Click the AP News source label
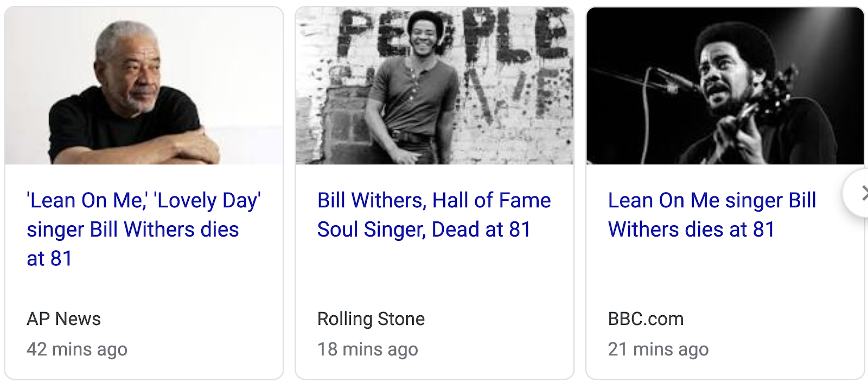 pyautogui.click(x=63, y=319)
